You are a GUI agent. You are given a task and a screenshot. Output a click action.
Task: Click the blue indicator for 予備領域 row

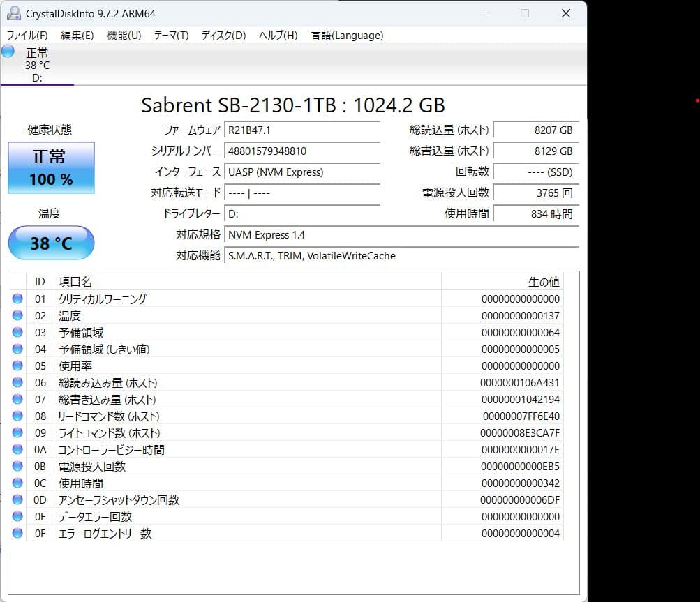(x=17, y=332)
